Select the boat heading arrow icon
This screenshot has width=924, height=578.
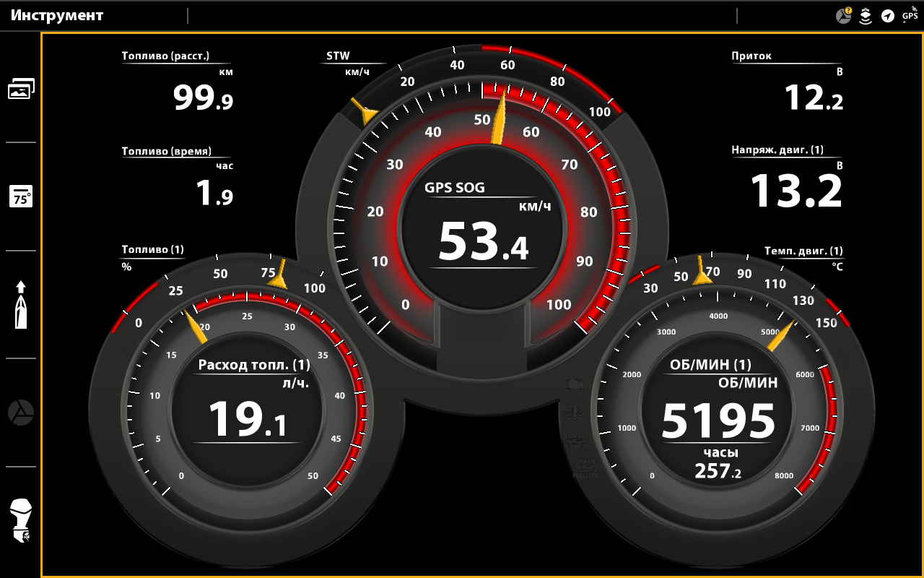point(21,305)
